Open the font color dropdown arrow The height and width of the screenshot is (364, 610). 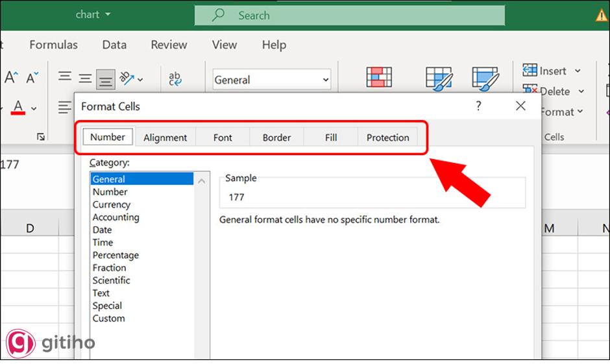34,108
